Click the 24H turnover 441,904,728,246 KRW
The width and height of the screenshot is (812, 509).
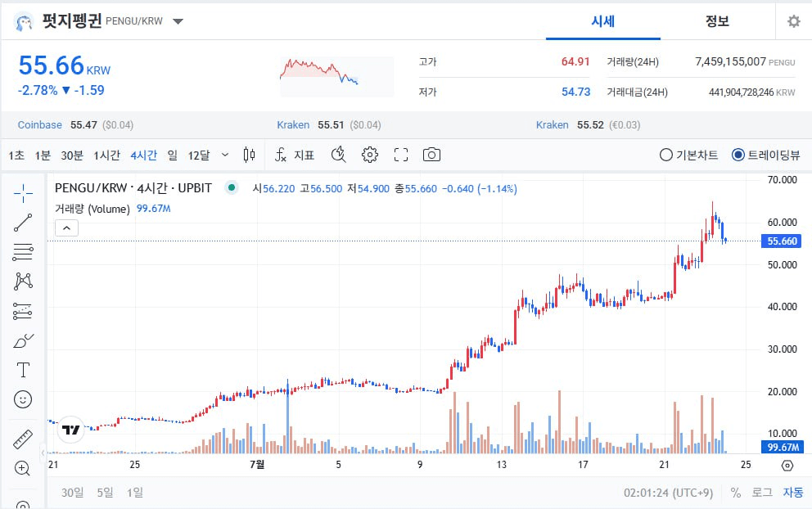752,92
